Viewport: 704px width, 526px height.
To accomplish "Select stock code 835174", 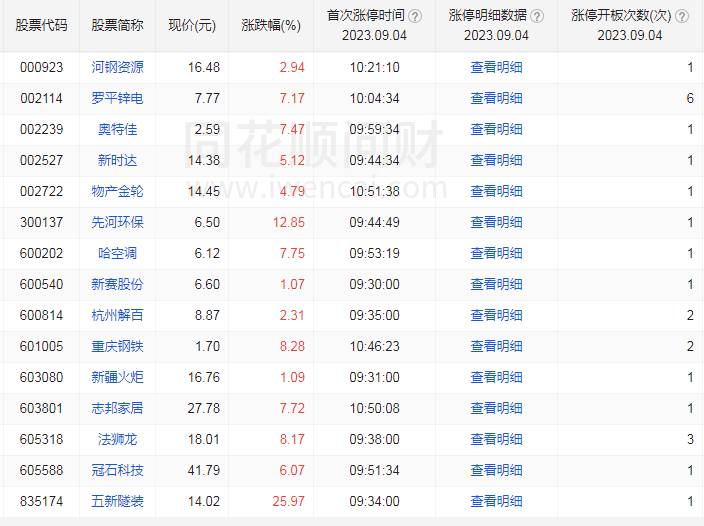I will (41, 501).
